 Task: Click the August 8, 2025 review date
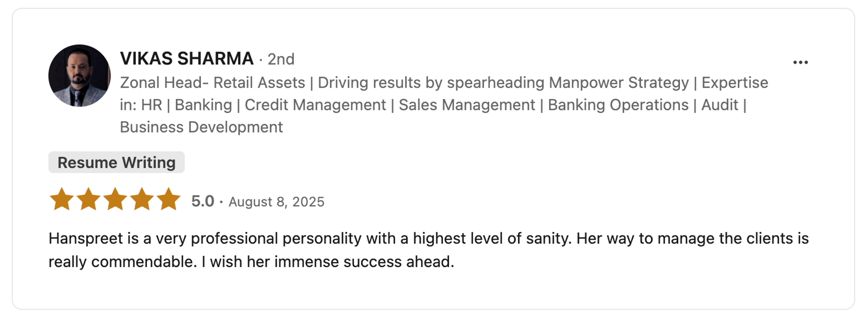[x=276, y=202]
